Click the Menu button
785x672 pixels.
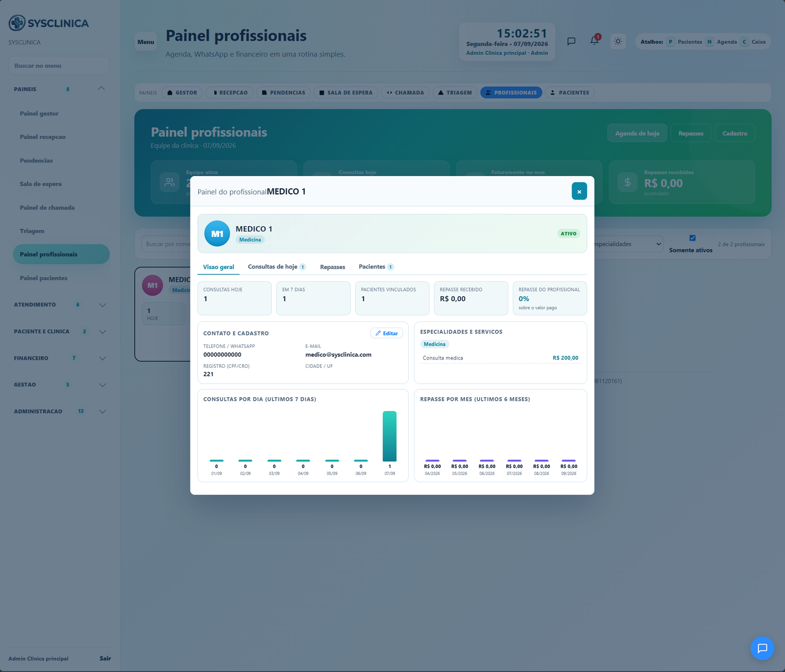(x=146, y=42)
